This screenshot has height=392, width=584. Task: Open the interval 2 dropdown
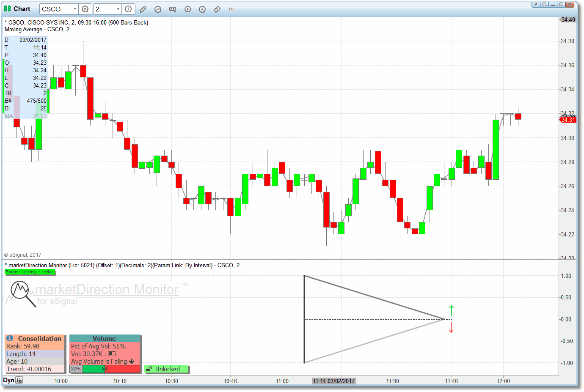[x=118, y=9]
